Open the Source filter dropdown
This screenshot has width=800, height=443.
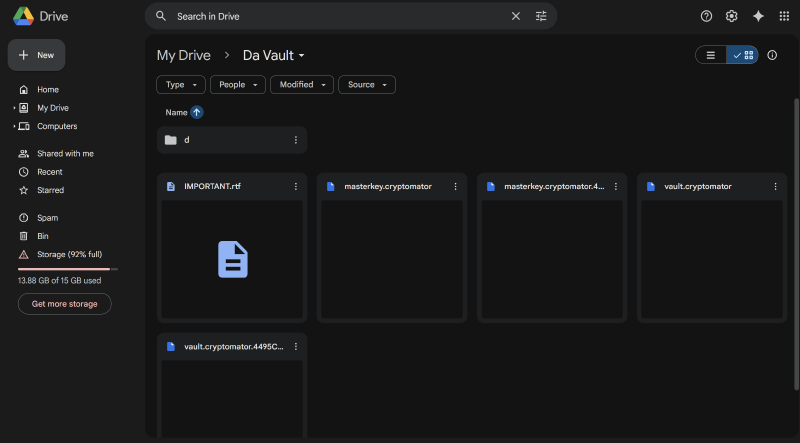[x=367, y=85]
